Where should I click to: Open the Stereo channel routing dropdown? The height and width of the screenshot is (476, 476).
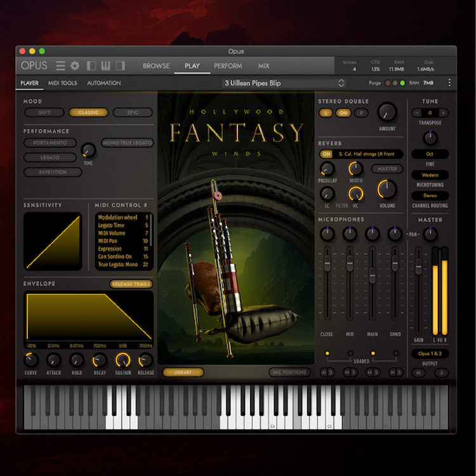430,195
